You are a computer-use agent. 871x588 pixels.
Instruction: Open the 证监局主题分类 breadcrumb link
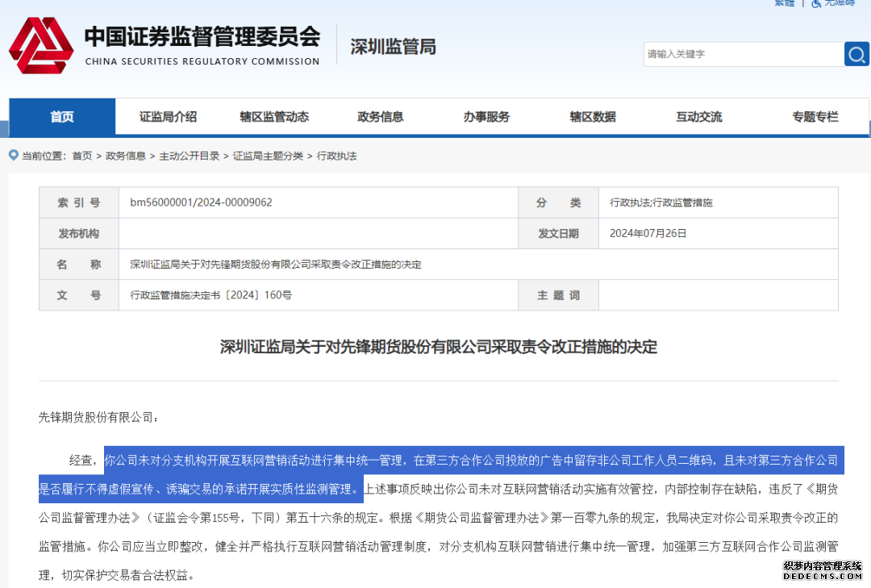coord(268,156)
